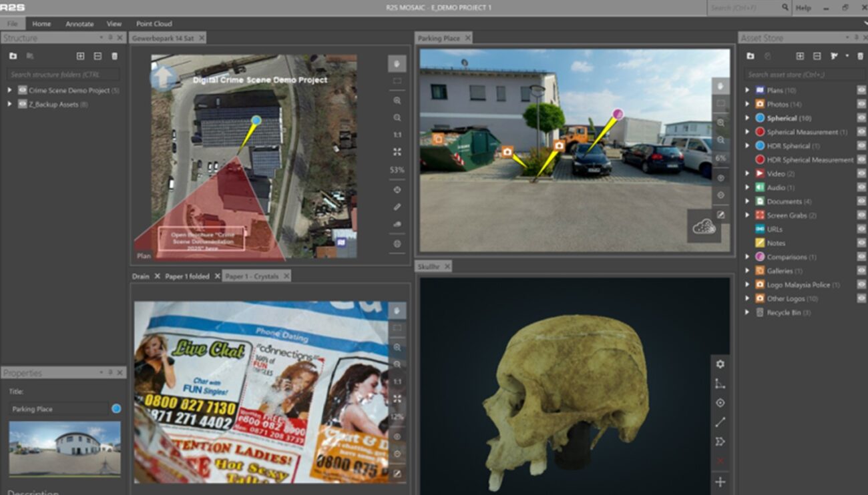Open the skull 3D viewer settings gear

720,364
